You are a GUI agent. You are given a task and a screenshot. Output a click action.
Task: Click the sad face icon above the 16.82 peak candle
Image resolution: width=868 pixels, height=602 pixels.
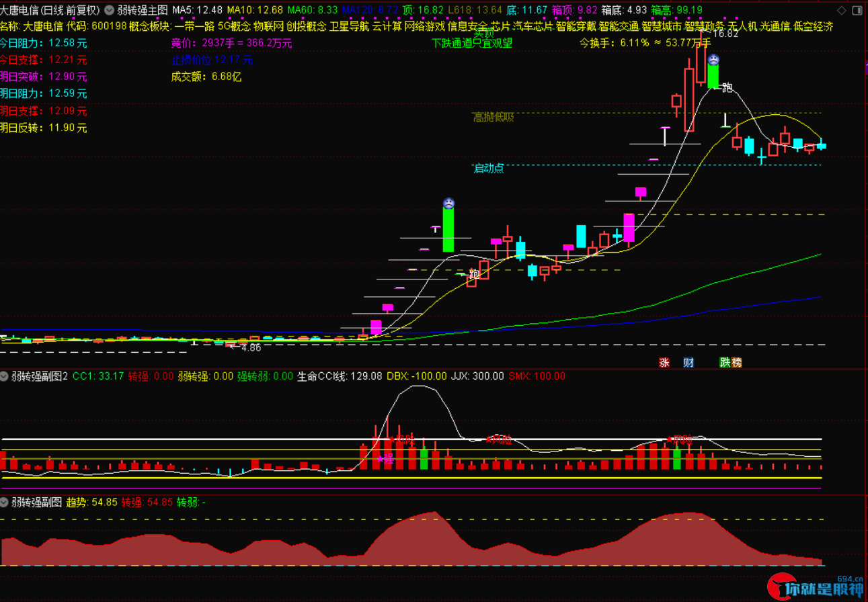click(x=713, y=59)
